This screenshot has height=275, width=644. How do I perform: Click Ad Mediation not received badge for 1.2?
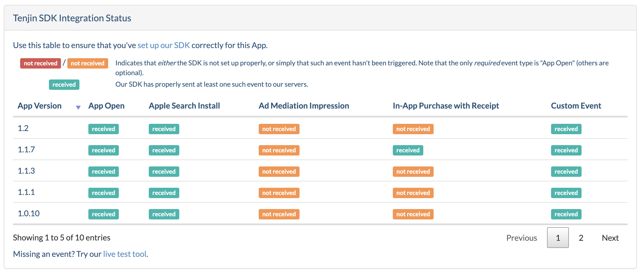279,129
